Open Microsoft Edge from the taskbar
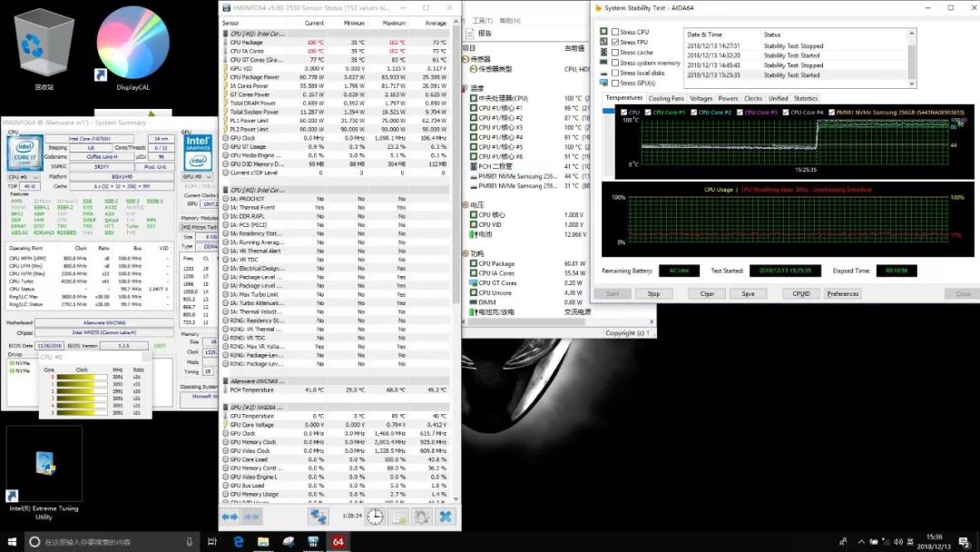 pyautogui.click(x=238, y=541)
